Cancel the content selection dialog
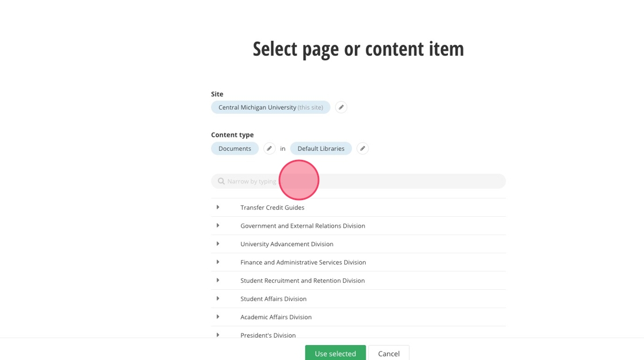Screen dimensions: 644x360 [389, 353]
